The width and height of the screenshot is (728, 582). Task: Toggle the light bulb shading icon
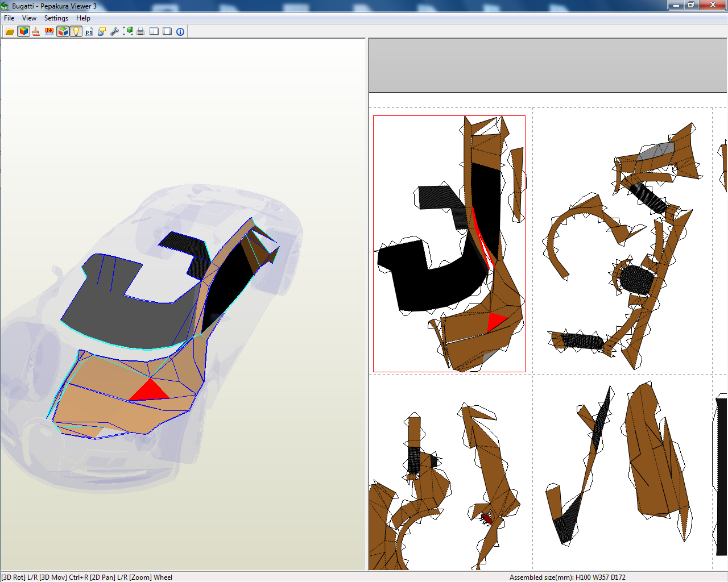[x=76, y=31]
